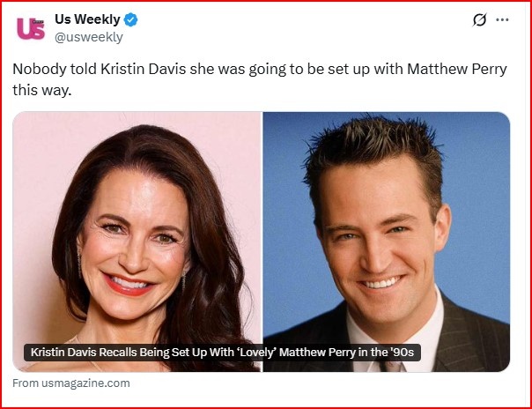Open the 'From usmagazine.com' source link
The width and height of the screenshot is (532, 409).
point(71,383)
